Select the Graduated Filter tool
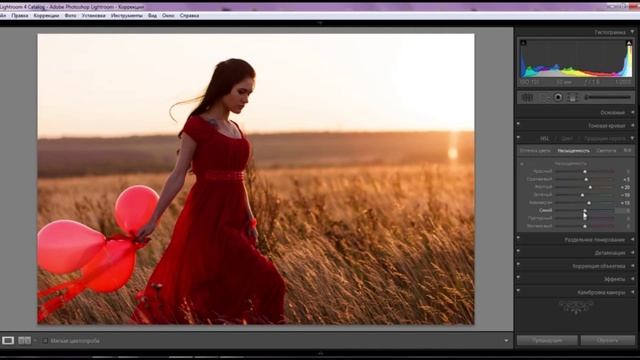 coord(572,98)
